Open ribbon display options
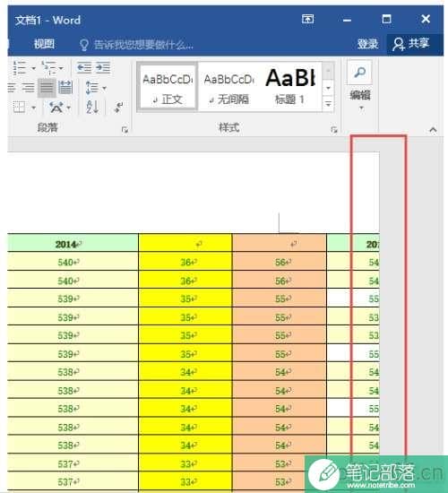The width and height of the screenshot is (448, 493). (x=307, y=19)
